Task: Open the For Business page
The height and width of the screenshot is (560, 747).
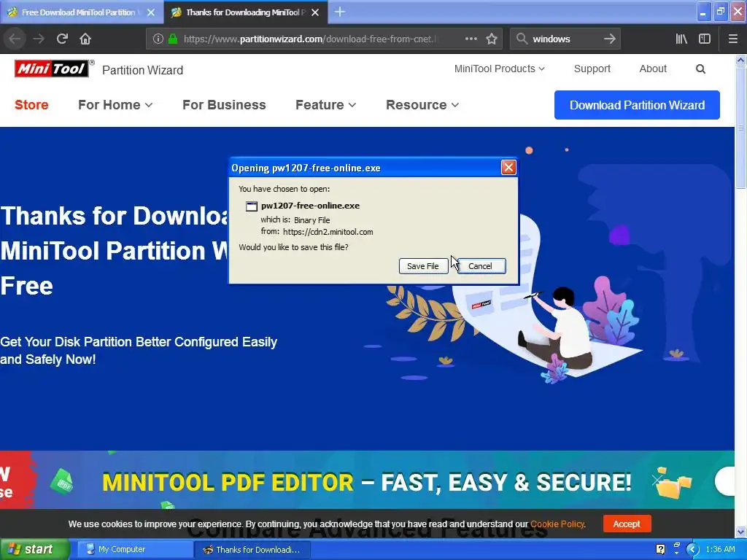Action: (x=224, y=105)
